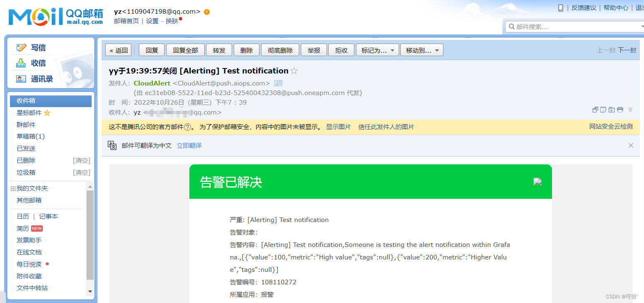Click the yellow star beside 星标邮件
644x303 pixels.
[x=47, y=113]
